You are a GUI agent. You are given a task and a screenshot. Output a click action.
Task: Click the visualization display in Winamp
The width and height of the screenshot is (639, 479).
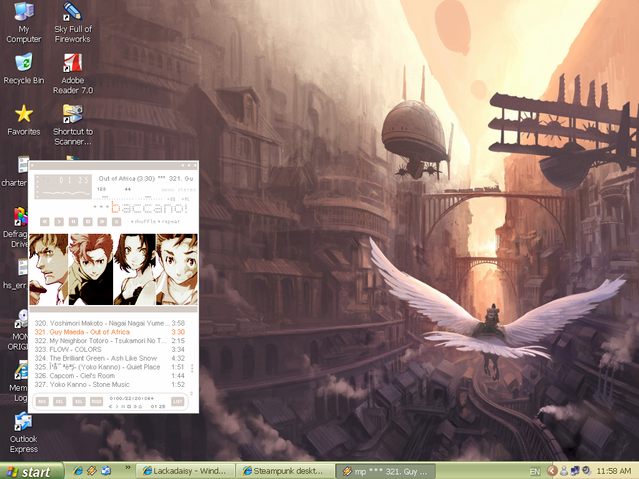coord(63,187)
